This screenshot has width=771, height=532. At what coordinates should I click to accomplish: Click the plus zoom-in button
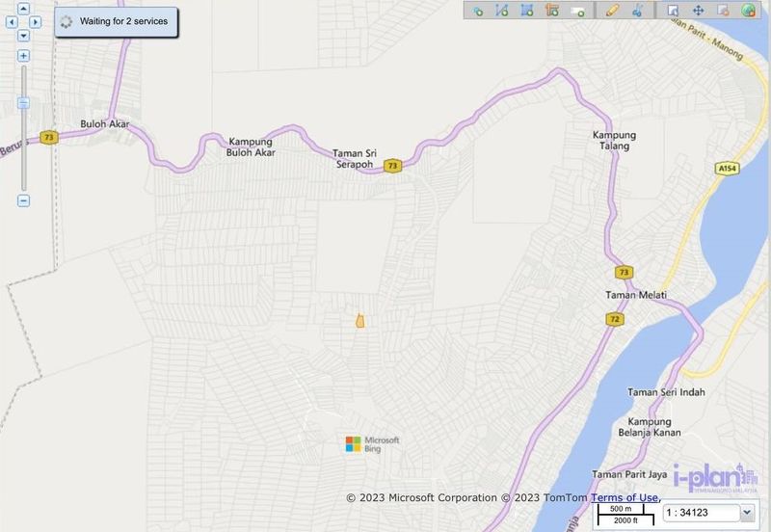coord(23,56)
